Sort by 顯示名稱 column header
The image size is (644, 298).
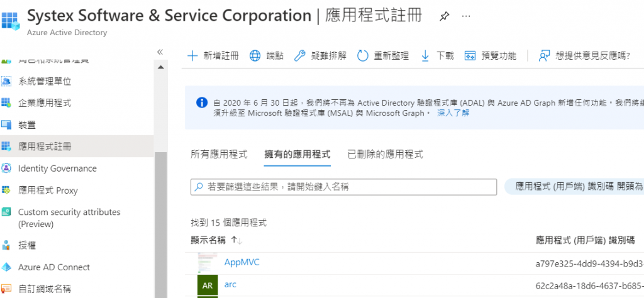(208, 240)
